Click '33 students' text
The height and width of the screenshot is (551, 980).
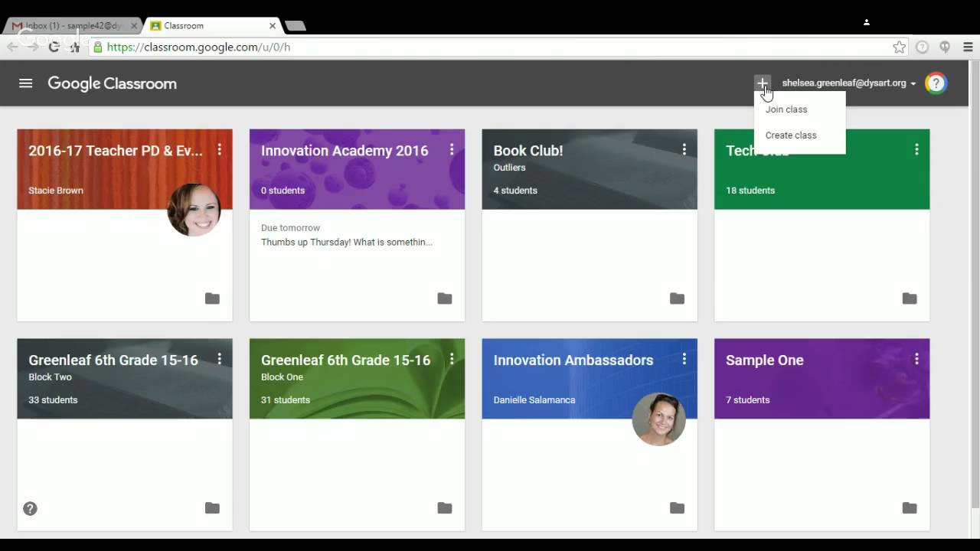(x=53, y=400)
